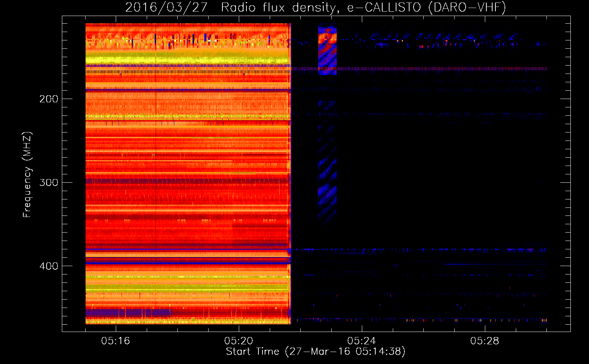Click the plot title 'Radio flux density, e-CALLISTO (DARO-VHF)'
This screenshot has width=589, height=364.
(363, 8)
